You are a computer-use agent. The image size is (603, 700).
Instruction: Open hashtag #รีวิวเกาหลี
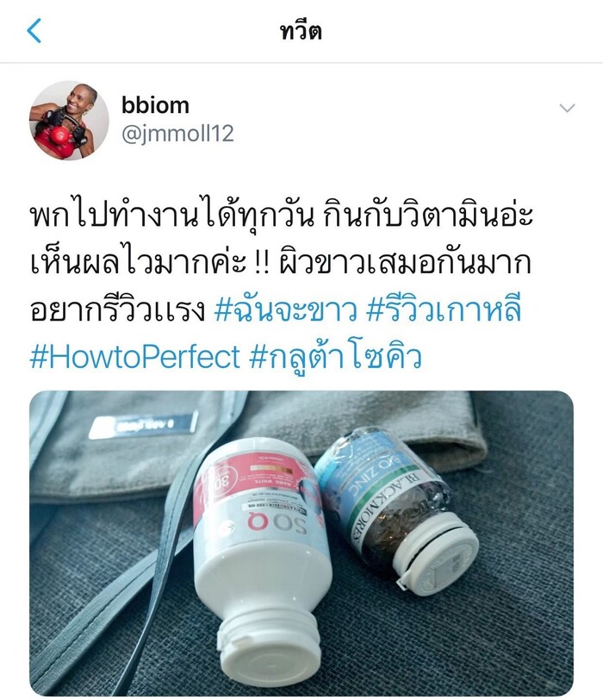point(444,309)
